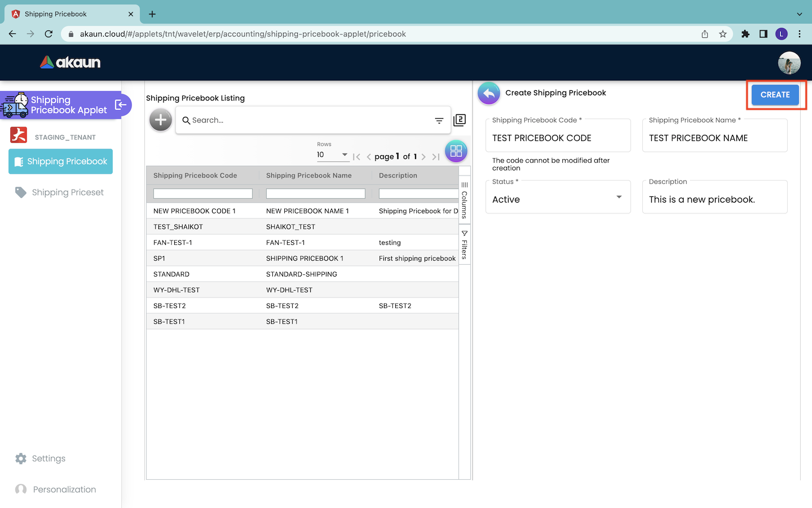This screenshot has width=812, height=508.
Task: Click the CREATE button
Action: 775,95
